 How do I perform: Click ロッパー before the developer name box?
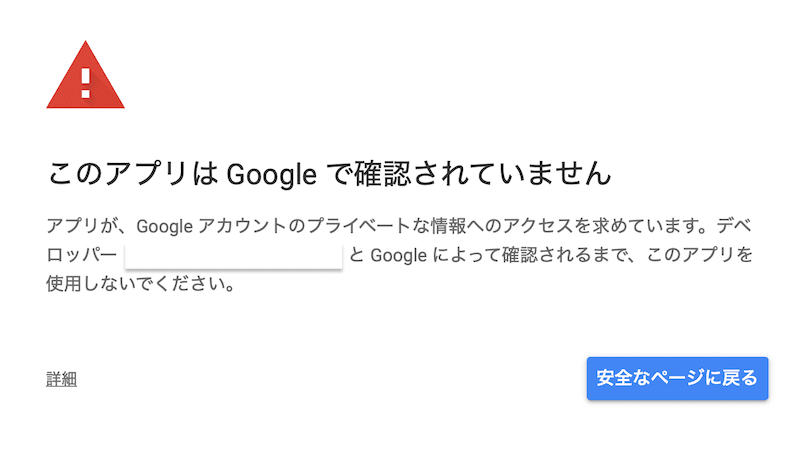[82, 254]
